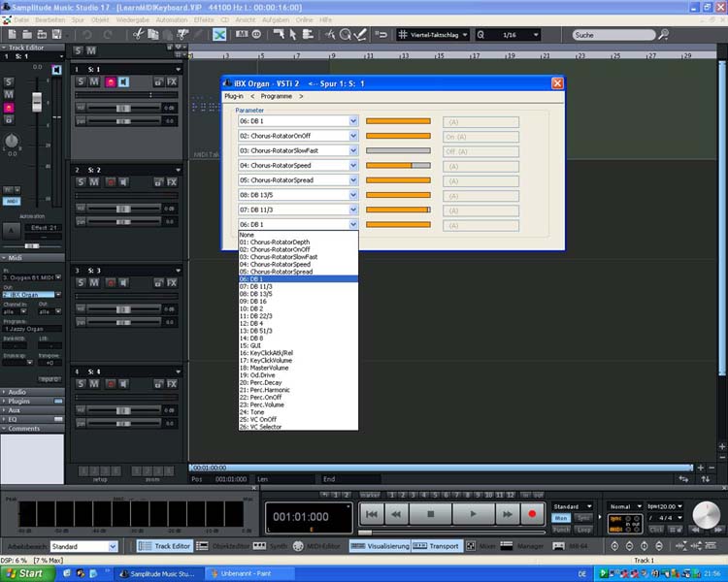Toggle record arm on track S: 1

[x=111, y=82]
